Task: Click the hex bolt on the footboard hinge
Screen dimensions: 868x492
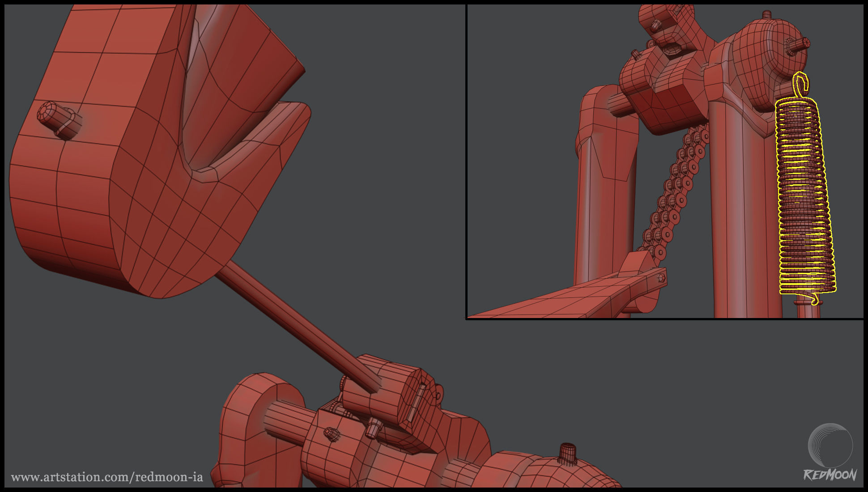Action: (x=661, y=278)
